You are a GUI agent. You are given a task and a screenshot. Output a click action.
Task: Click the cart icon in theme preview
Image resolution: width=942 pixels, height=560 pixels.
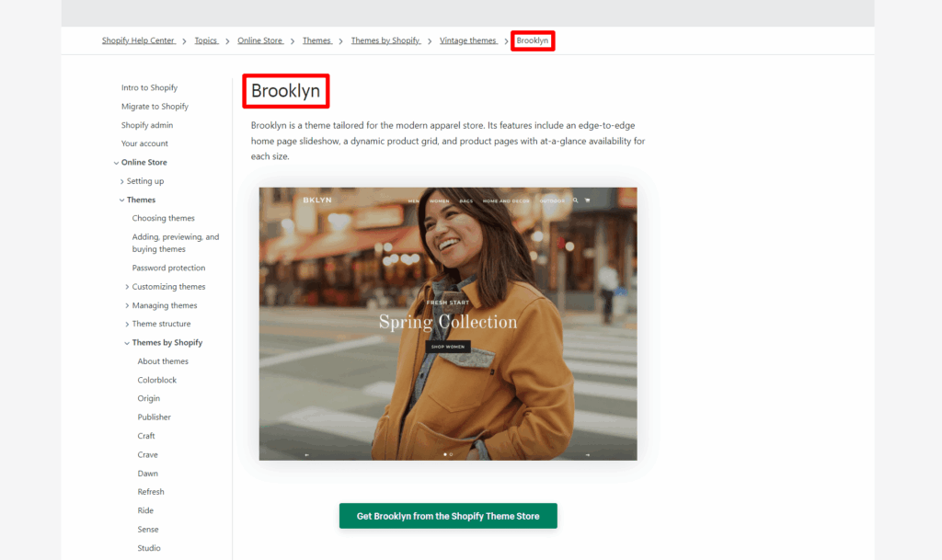coord(588,200)
